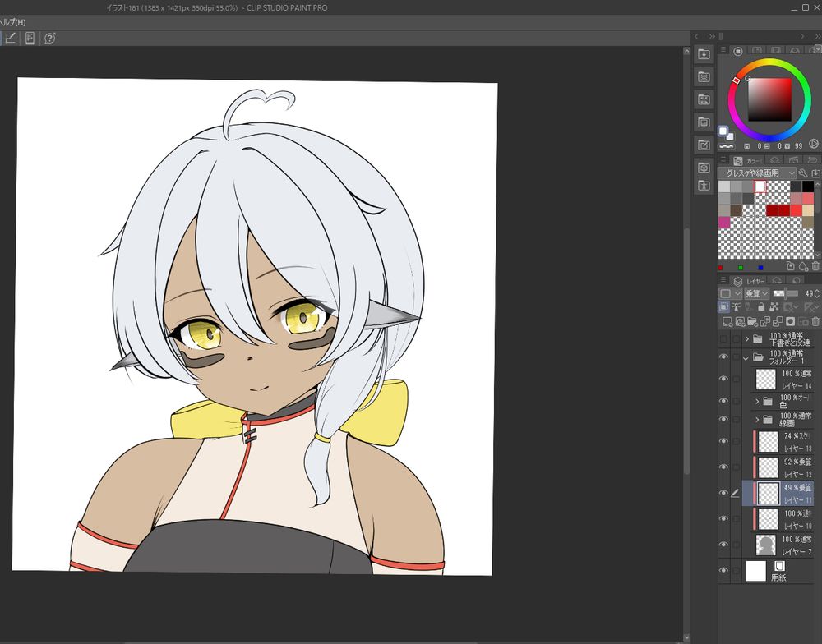This screenshot has height=644, width=822.
Task: Open the layer palette color dropdown
Action: 729,293
